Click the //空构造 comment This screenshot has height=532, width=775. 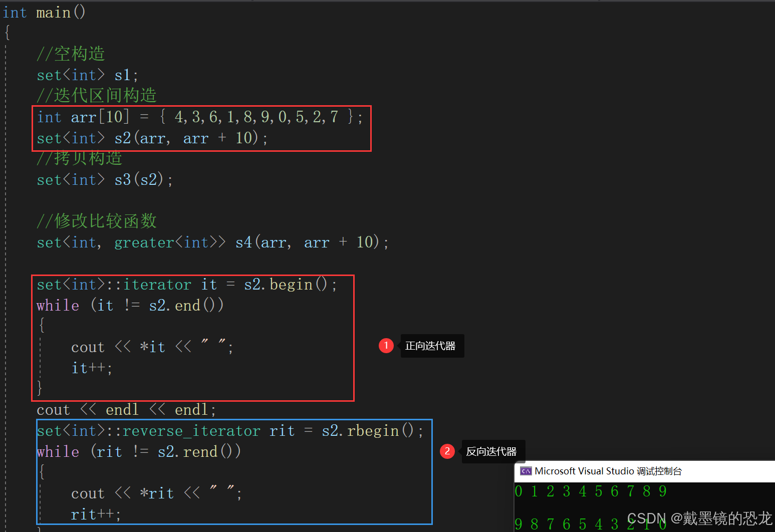click(71, 54)
